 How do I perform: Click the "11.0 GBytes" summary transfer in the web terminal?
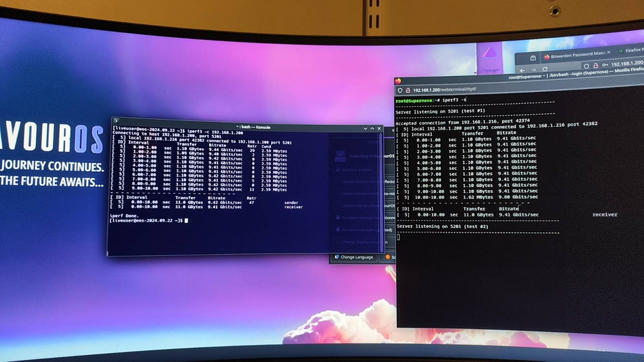(478, 215)
